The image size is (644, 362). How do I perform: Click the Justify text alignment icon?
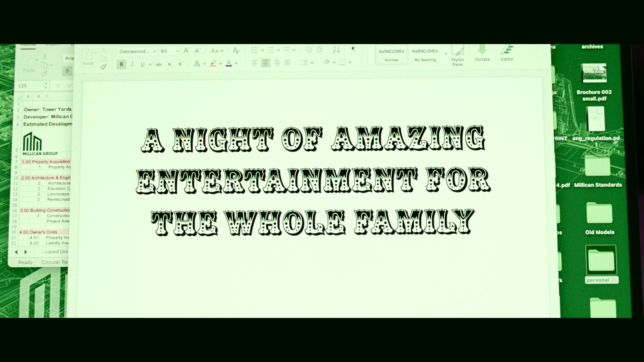point(287,63)
